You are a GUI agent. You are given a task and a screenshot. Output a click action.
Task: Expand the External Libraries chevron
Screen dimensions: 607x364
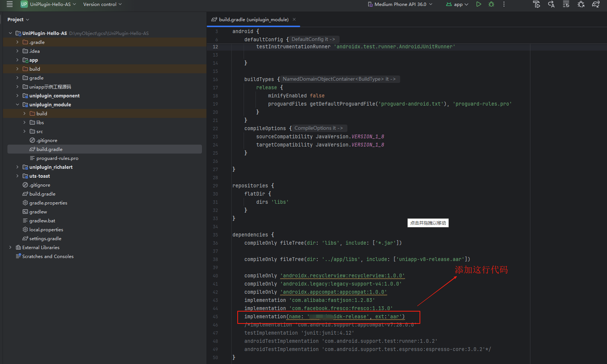pos(10,247)
